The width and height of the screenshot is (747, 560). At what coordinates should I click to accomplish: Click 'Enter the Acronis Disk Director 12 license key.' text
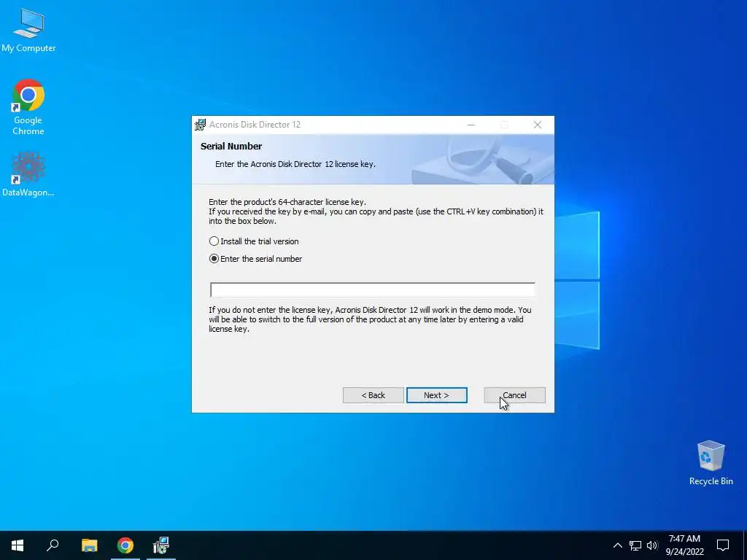(295, 164)
